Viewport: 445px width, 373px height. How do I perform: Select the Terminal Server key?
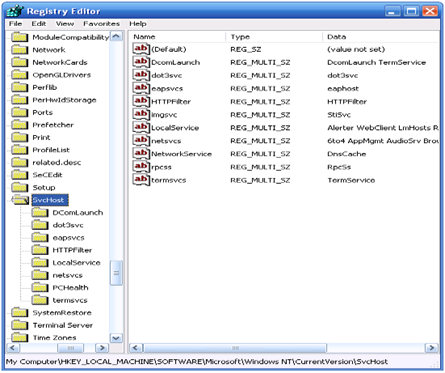point(63,325)
